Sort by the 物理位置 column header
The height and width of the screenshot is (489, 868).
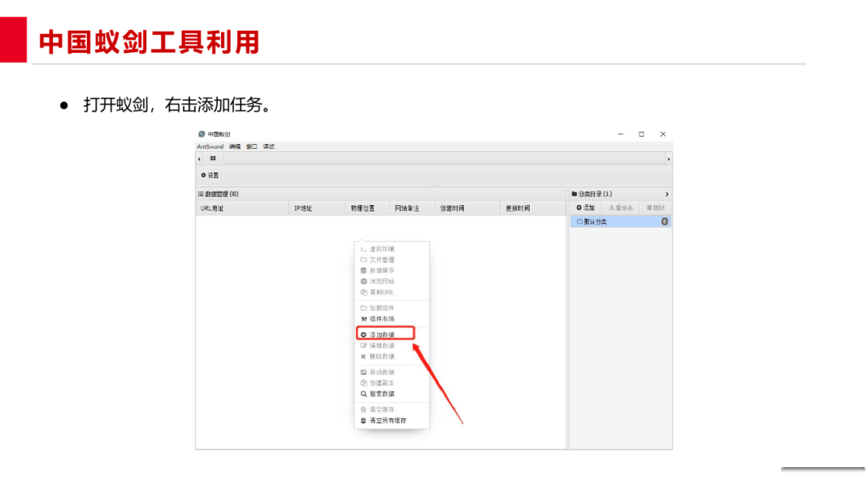pos(368,208)
